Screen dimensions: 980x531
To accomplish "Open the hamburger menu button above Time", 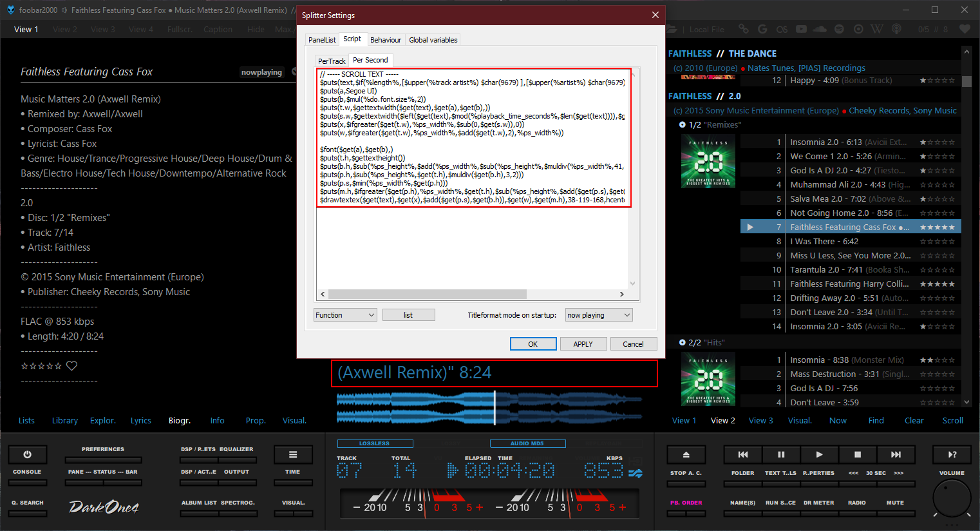I will [x=293, y=454].
